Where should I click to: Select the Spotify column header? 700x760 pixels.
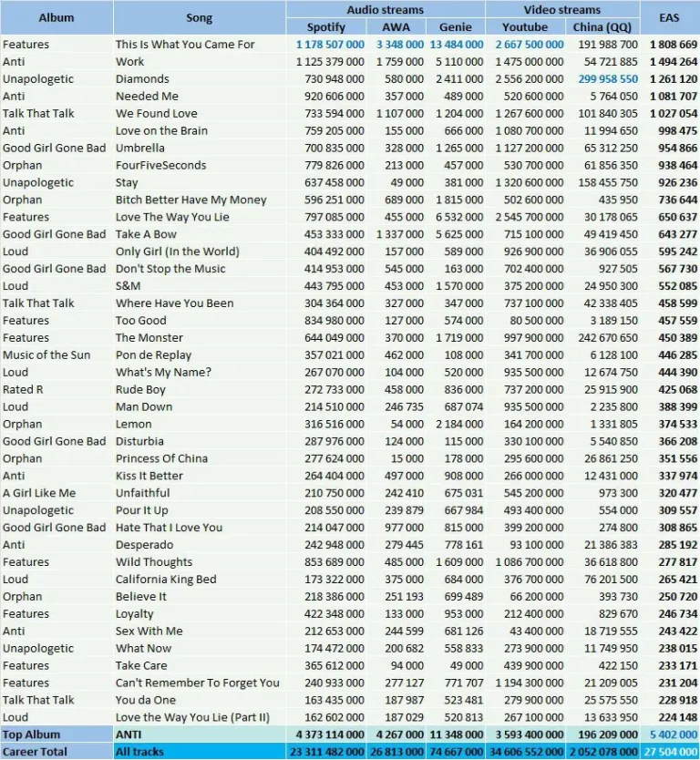(325, 26)
